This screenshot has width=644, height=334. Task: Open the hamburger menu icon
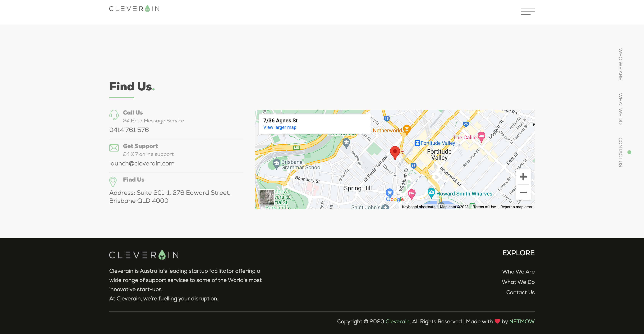point(528,11)
